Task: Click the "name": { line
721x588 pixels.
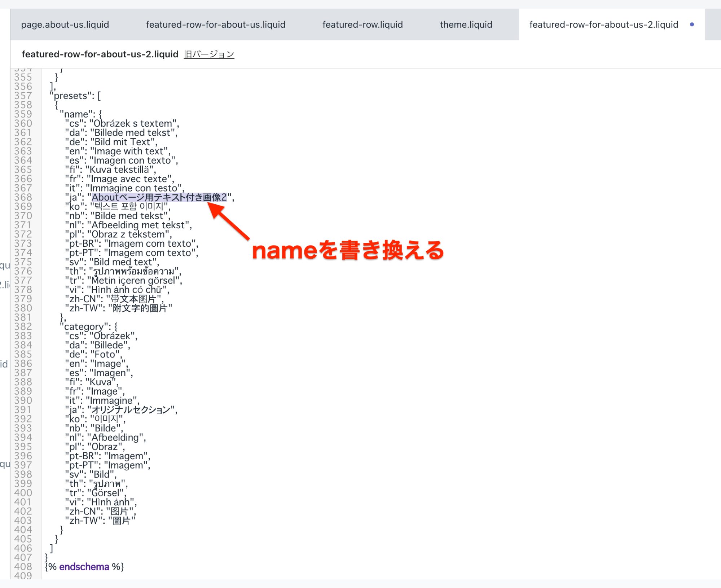Action: pyautogui.click(x=81, y=114)
